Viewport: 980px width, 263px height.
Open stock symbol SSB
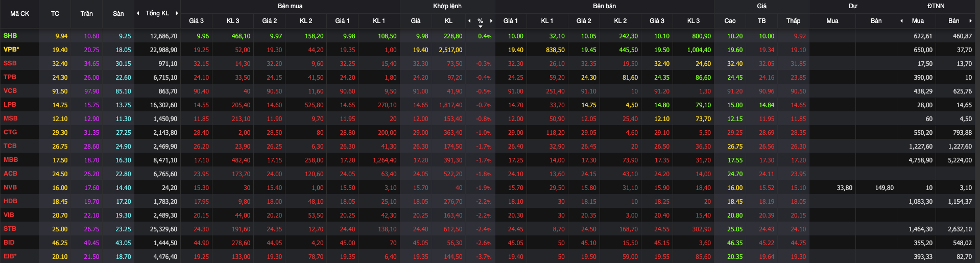(x=10, y=63)
